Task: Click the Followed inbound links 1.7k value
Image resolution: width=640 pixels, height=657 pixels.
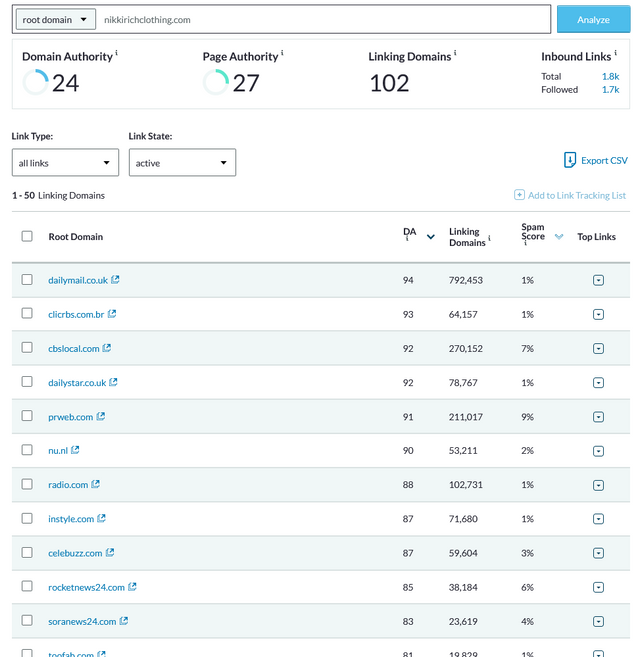Action: click(x=610, y=90)
